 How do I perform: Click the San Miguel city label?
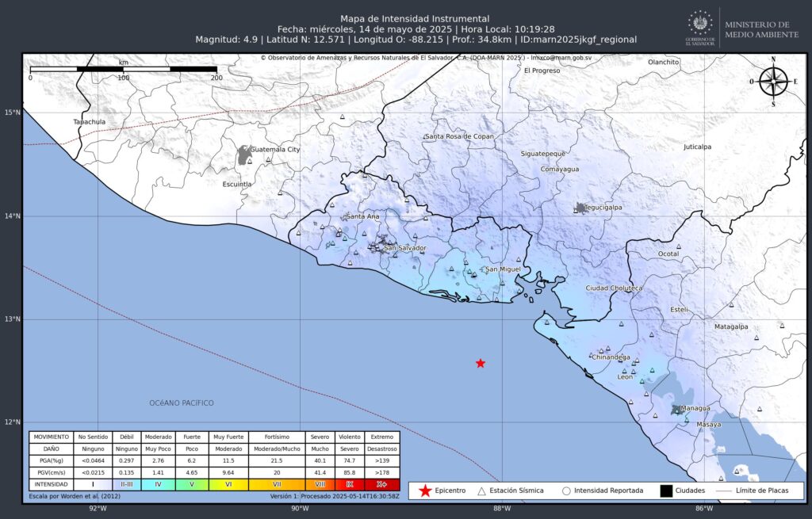[x=503, y=269]
